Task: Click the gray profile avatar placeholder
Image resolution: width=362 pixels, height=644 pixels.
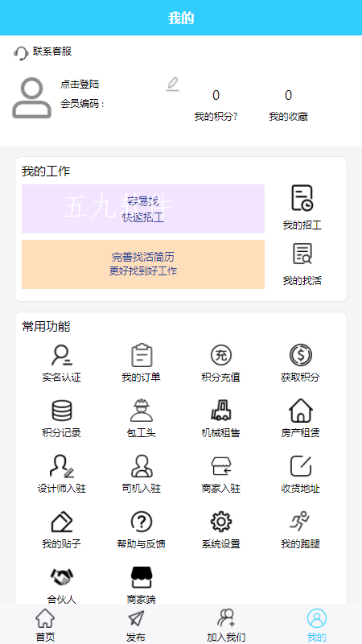Action: click(32, 98)
